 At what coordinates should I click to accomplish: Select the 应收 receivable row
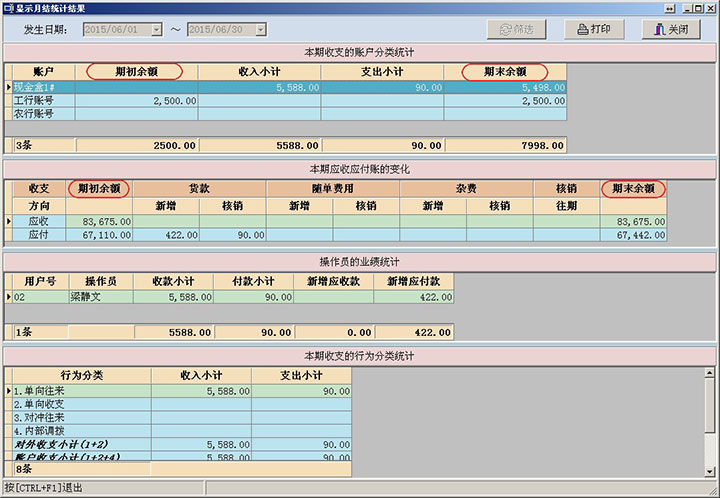click(x=39, y=221)
